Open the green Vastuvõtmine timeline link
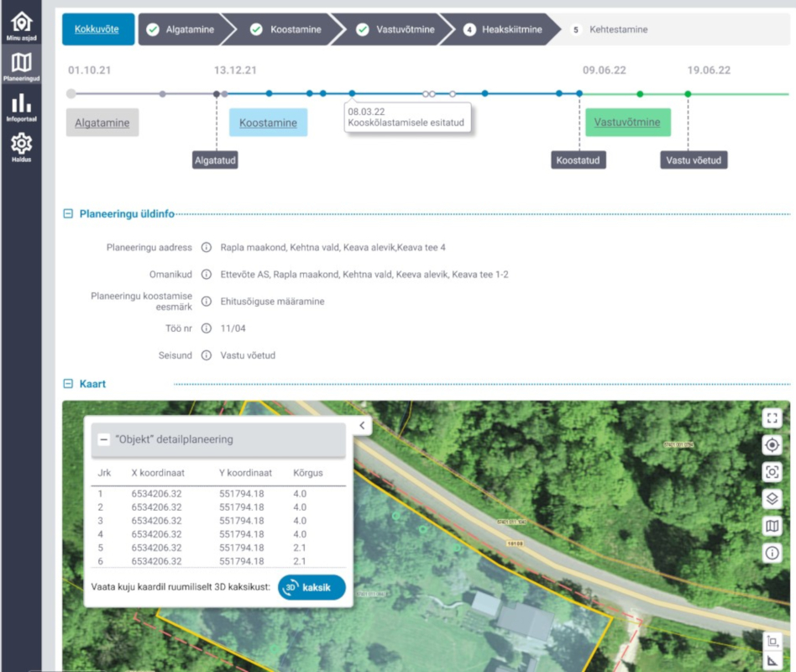This screenshot has height=672, width=796. coord(627,123)
